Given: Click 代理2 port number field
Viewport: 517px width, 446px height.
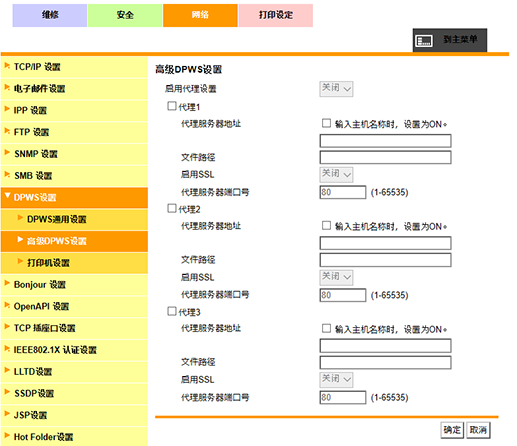Looking at the screenshot, I should click(343, 295).
